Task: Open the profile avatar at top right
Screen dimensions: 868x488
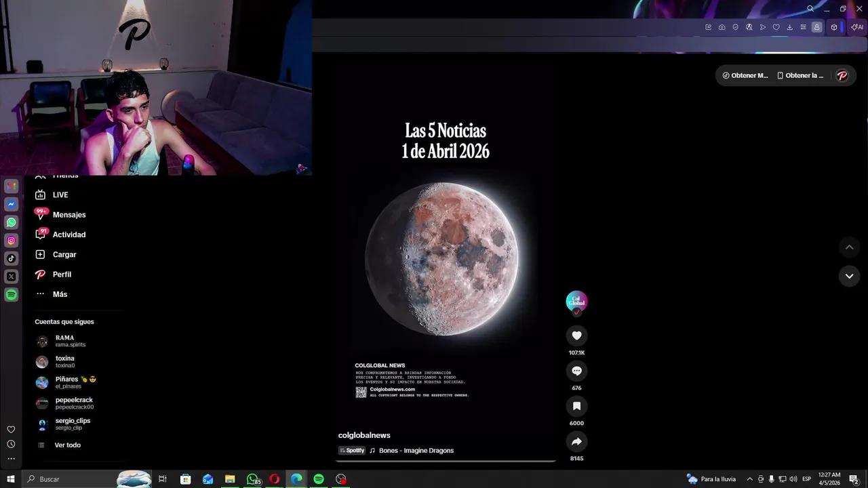Action: 842,75
